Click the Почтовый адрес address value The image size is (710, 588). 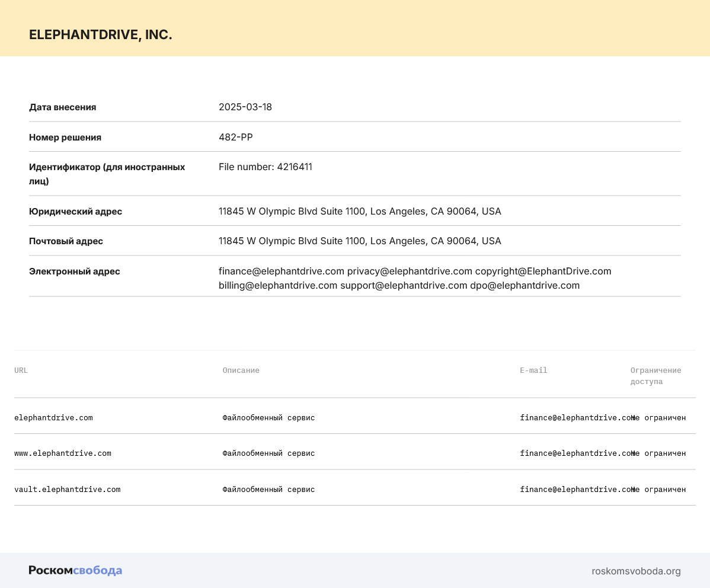click(x=360, y=241)
